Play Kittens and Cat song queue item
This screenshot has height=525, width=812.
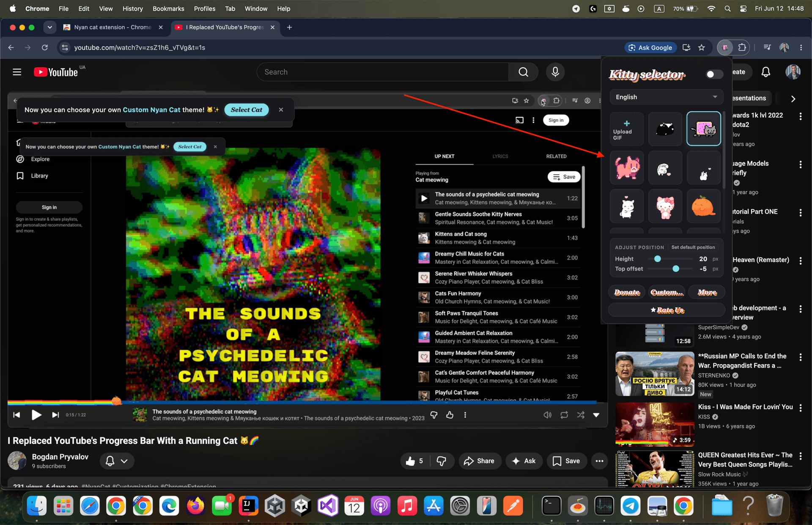coord(498,238)
